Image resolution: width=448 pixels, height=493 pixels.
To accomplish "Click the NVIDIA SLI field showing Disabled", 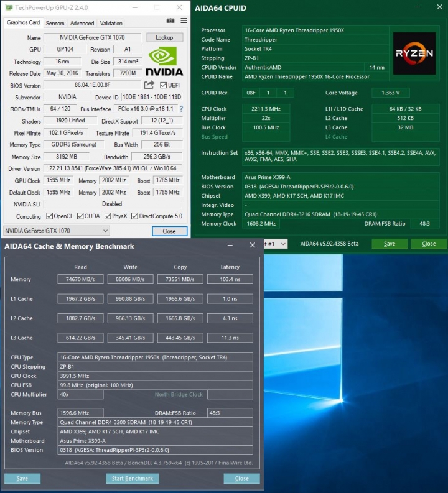I will point(113,204).
